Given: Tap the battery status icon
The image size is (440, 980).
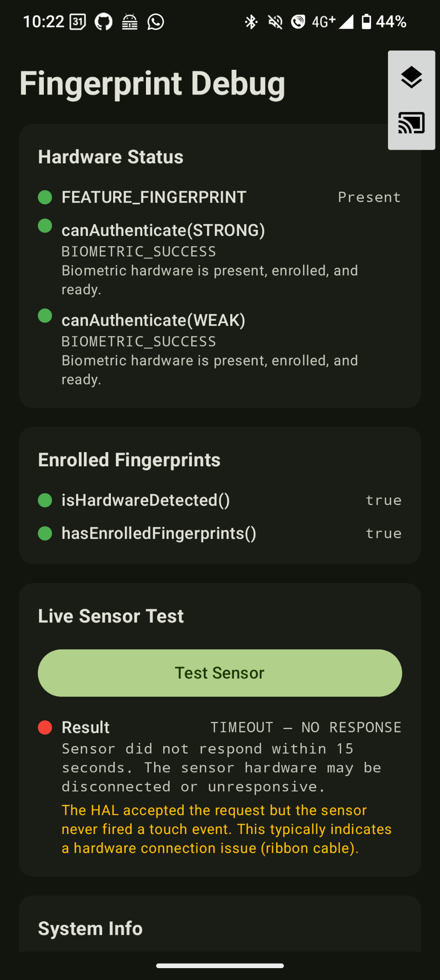Looking at the screenshot, I should point(366,21).
